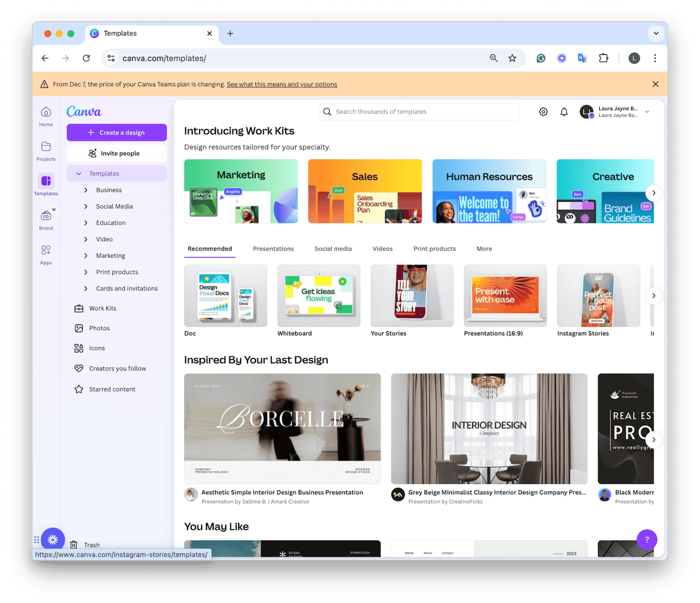The height and width of the screenshot is (603, 700).
Task: Open Icons from the sidebar
Action: [97, 347]
